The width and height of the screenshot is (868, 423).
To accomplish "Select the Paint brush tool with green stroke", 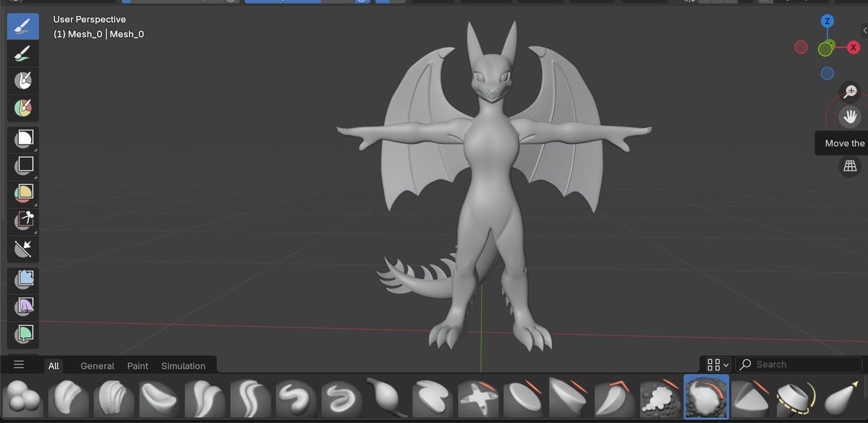I will coord(23,54).
